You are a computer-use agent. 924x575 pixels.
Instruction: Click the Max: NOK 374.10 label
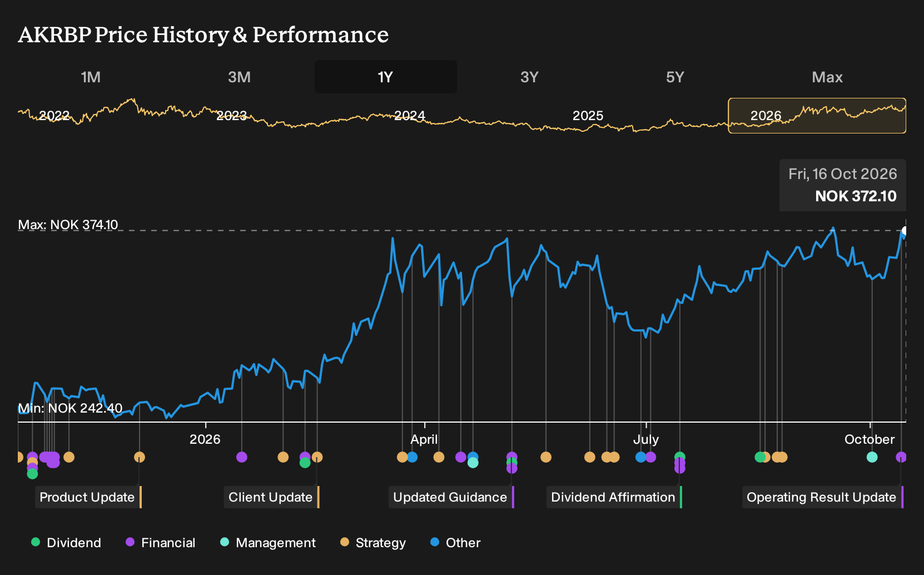[x=68, y=225]
